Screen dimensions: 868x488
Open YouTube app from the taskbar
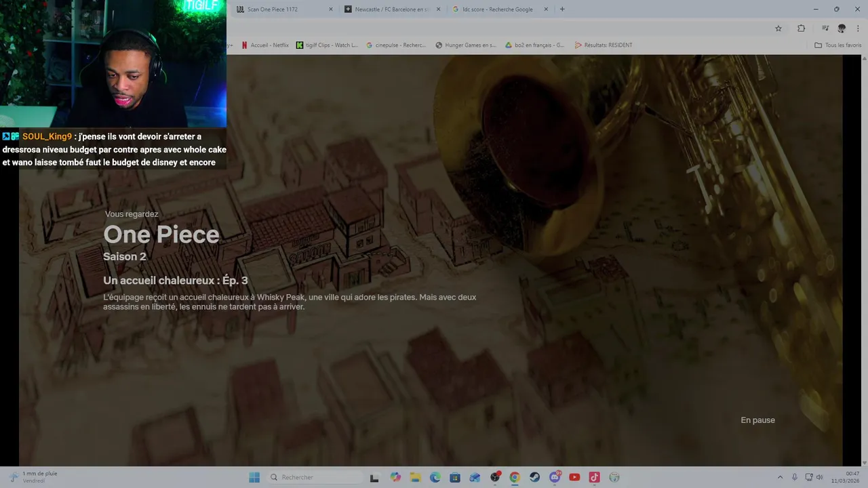point(574,477)
